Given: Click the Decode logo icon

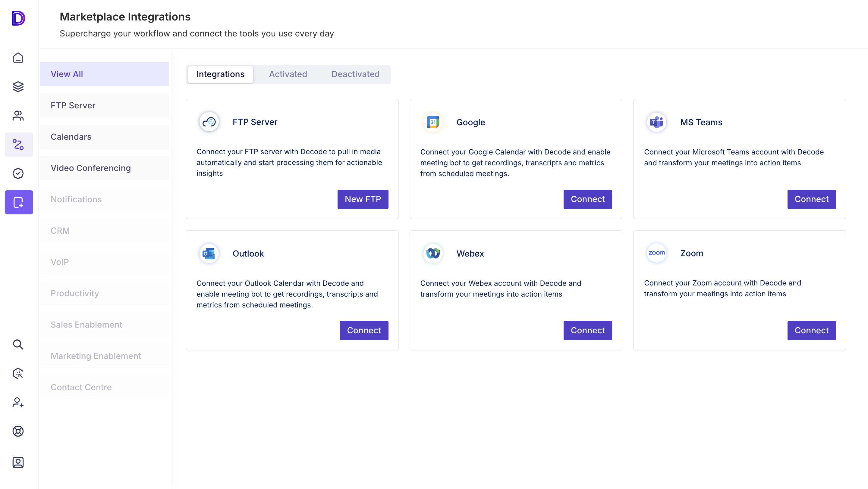Looking at the screenshot, I should (18, 18).
